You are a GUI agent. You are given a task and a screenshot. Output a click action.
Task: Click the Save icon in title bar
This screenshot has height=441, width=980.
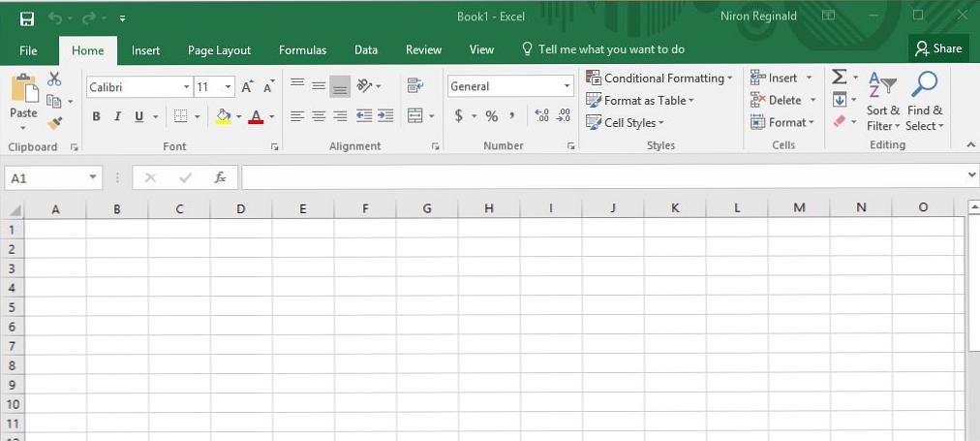point(26,18)
